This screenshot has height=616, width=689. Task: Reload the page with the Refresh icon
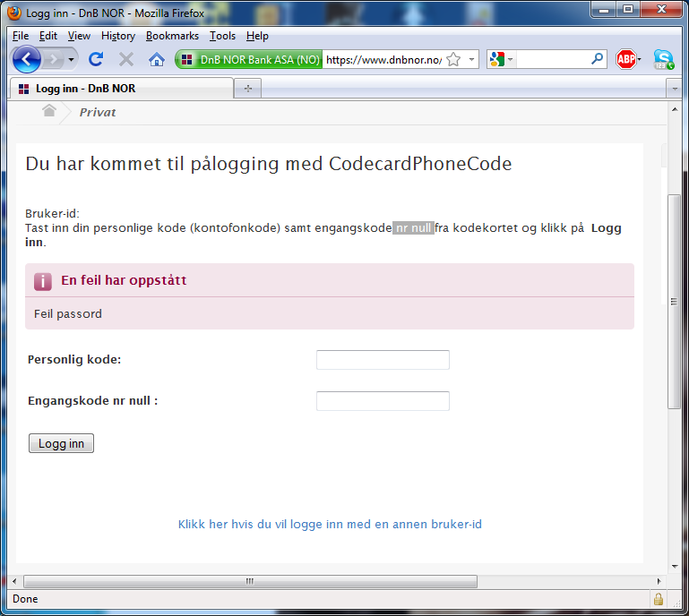(x=96, y=59)
